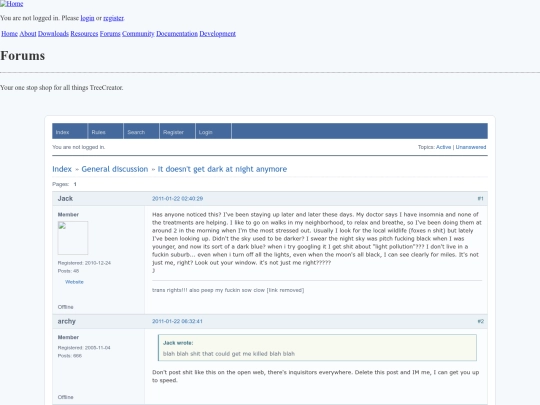Click Member label under Jack
This screenshot has width=540, height=405.
pos(68,215)
